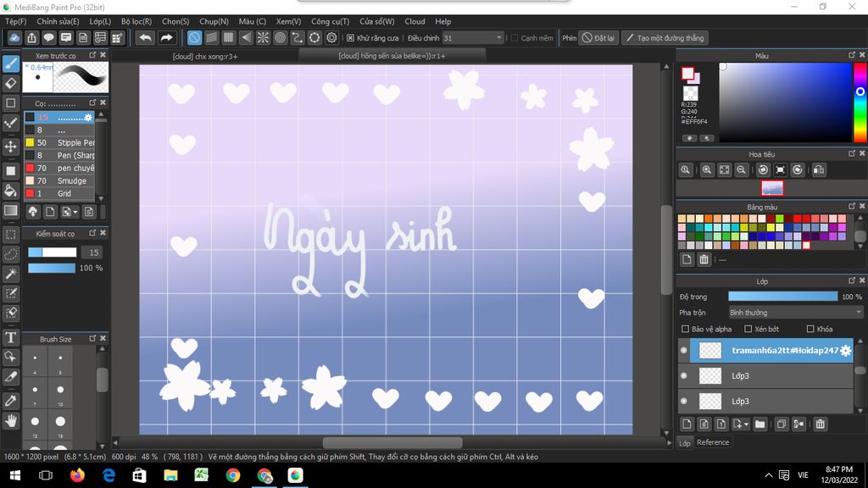Open the add-brush dropdown arrow
This screenshot has height=488, width=868.
(x=75, y=212)
